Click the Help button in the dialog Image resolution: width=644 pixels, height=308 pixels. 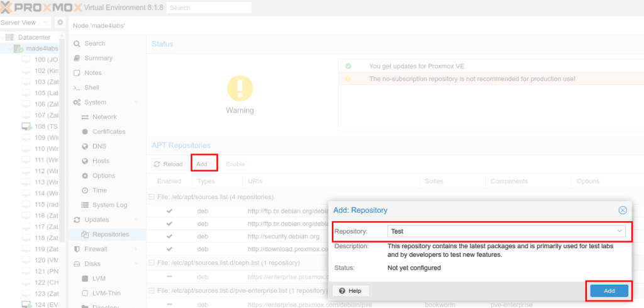[x=350, y=291]
